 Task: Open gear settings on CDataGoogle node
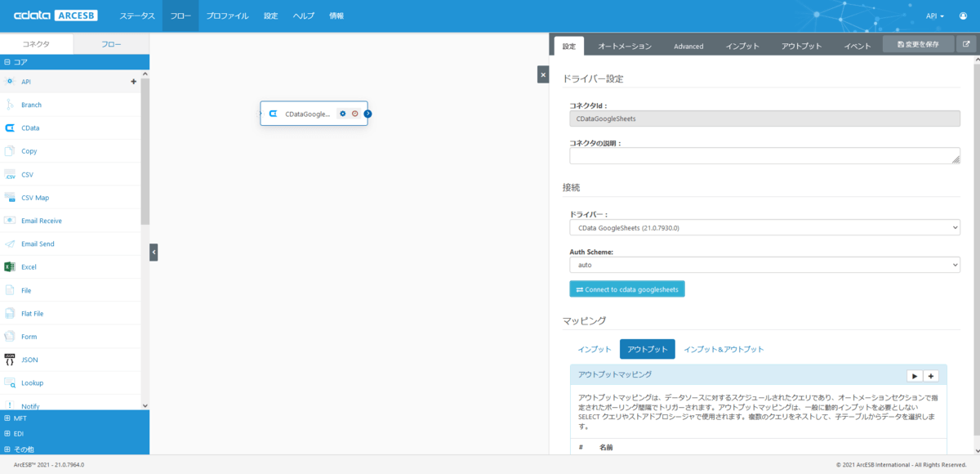pyautogui.click(x=343, y=114)
